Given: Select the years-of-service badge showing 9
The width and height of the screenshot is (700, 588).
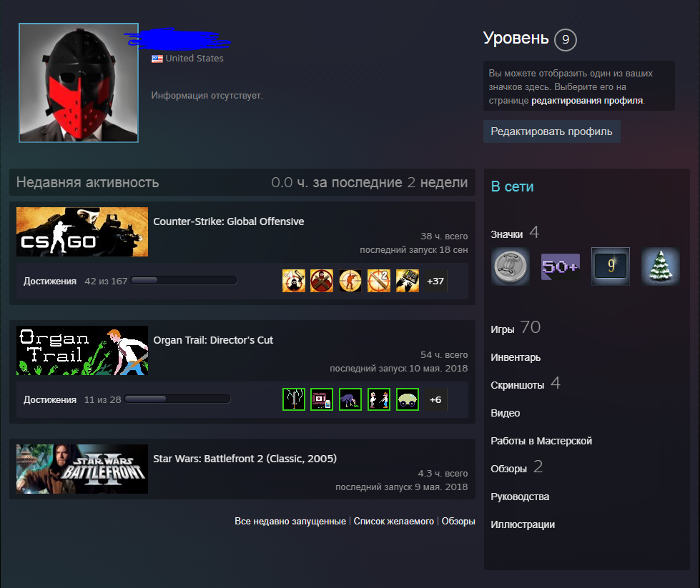Looking at the screenshot, I should click(x=610, y=266).
